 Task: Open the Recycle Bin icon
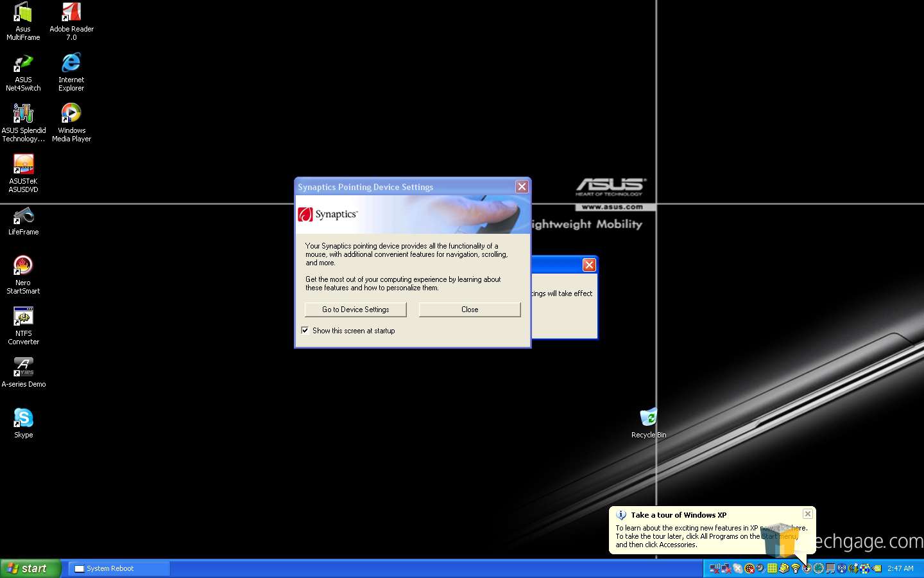point(649,423)
